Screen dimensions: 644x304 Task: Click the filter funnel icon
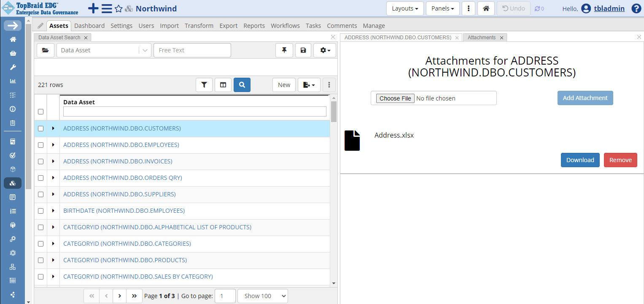(204, 85)
